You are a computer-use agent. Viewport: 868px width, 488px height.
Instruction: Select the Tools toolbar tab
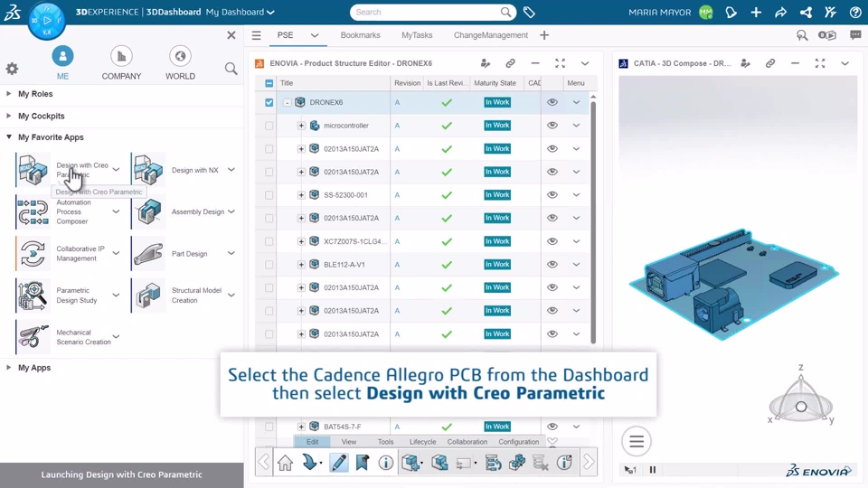point(386,442)
